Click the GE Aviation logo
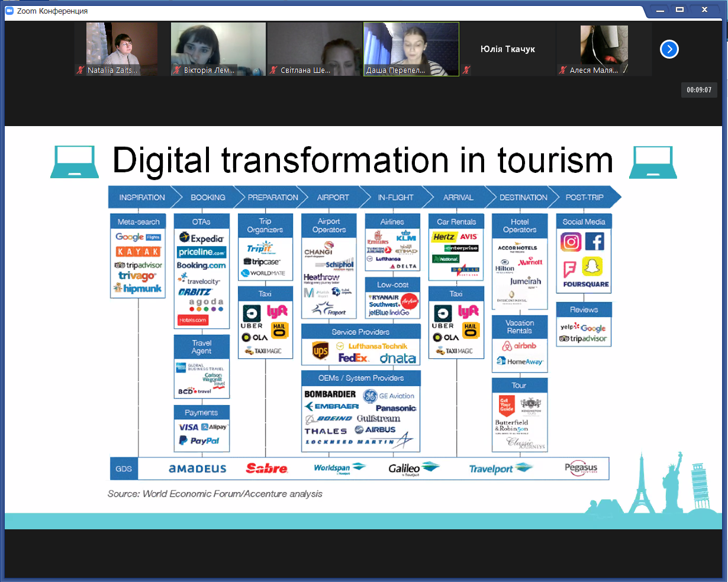 [389, 395]
